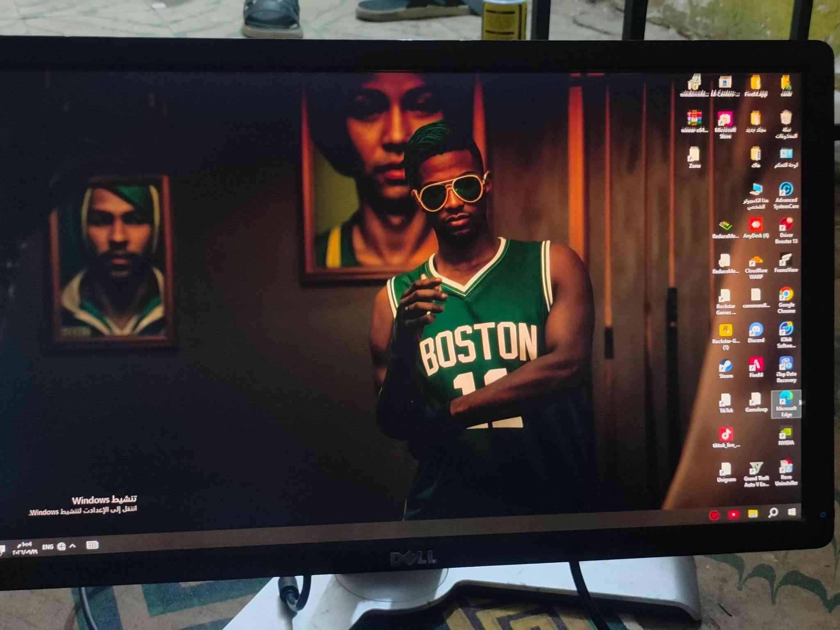Open the white ReduceMe shortcut file
Image resolution: width=840 pixels, height=630 pixels.
coord(725,264)
